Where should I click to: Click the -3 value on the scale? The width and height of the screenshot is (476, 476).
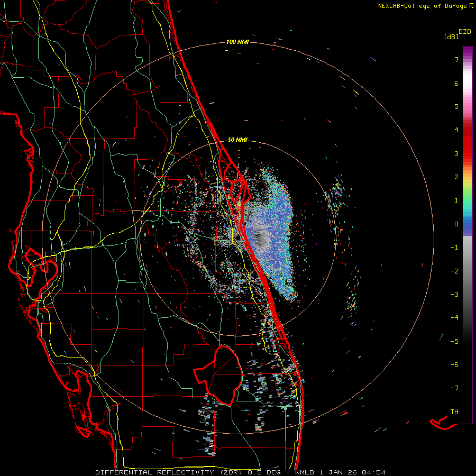click(x=454, y=295)
